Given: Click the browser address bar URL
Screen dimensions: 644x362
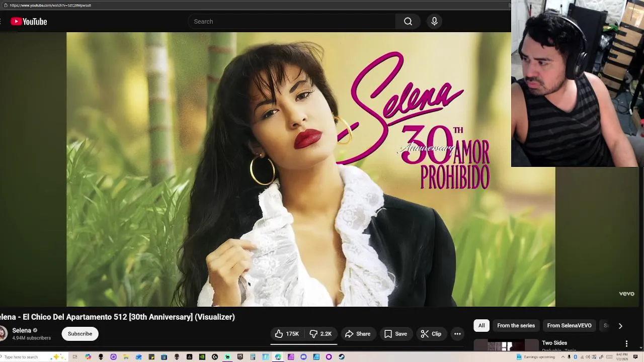Looking at the screenshot, I should pos(50,5).
